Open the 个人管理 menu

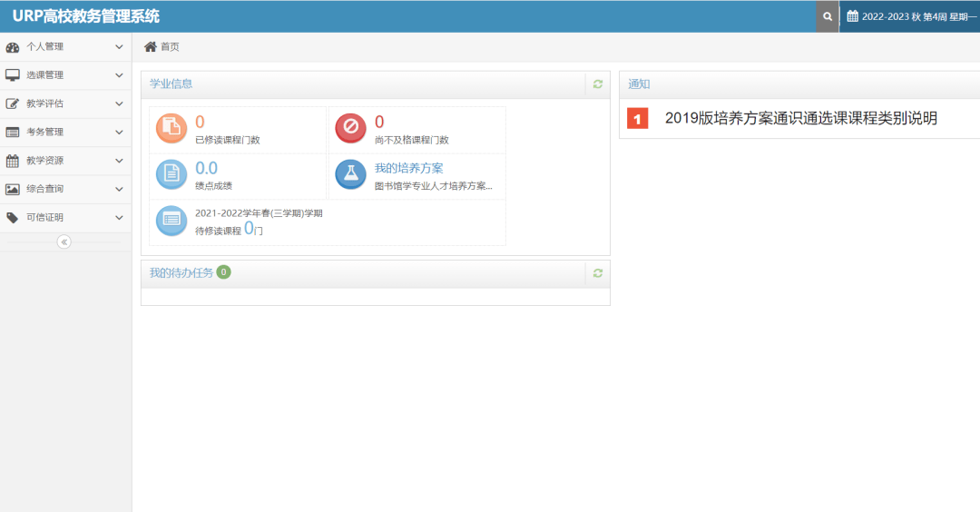(x=65, y=47)
